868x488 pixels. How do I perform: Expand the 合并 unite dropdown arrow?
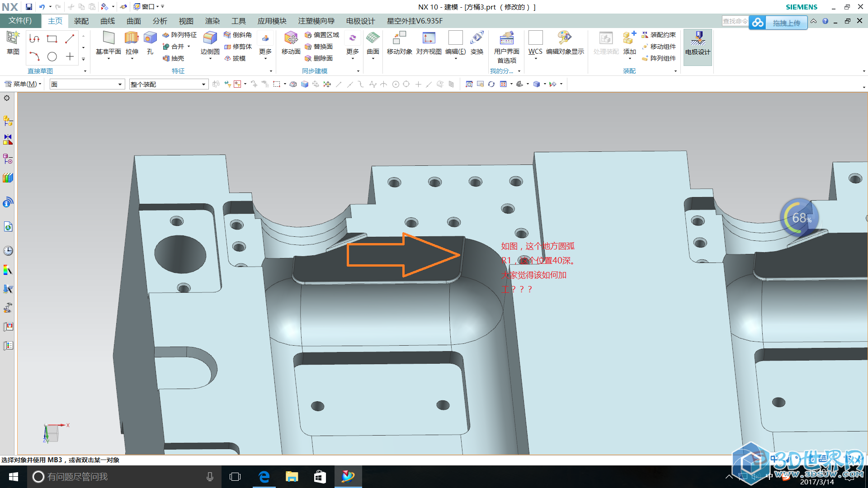189,47
